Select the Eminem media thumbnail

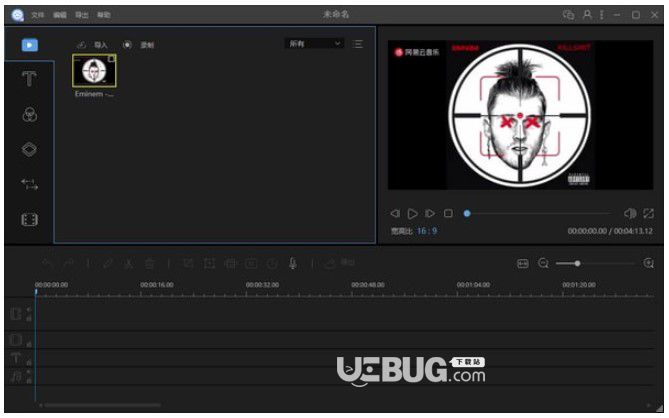click(94, 71)
